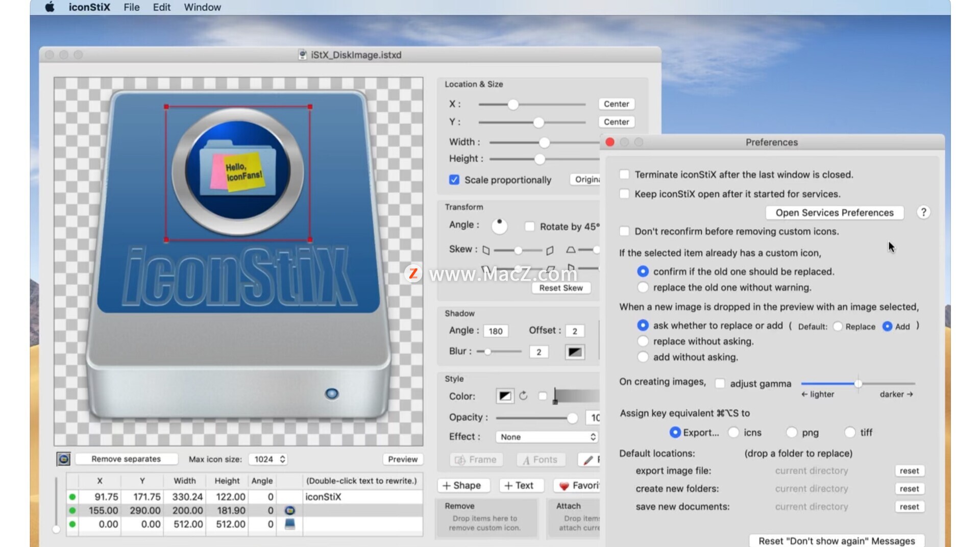
Task: Click the green dot of the 0.00 row
Action: (x=72, y=524)
